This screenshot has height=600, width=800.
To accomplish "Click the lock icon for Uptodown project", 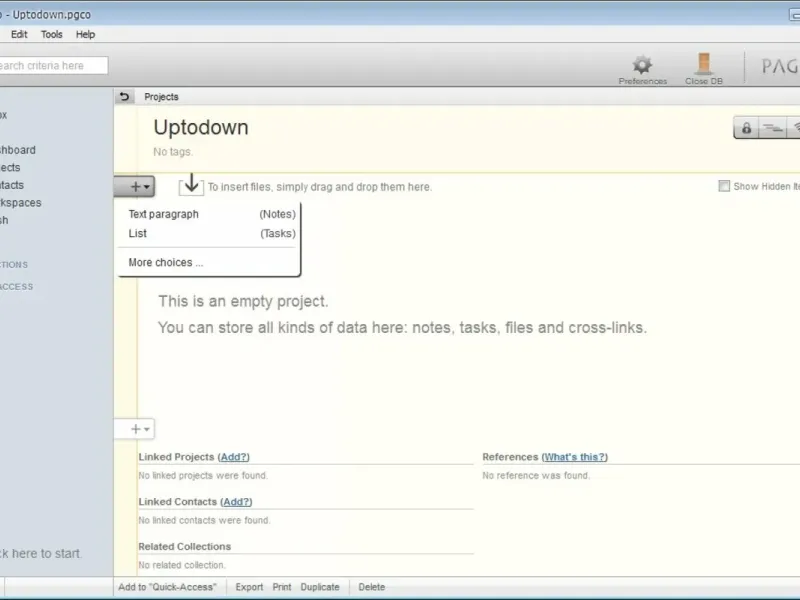I will point(746,128).
